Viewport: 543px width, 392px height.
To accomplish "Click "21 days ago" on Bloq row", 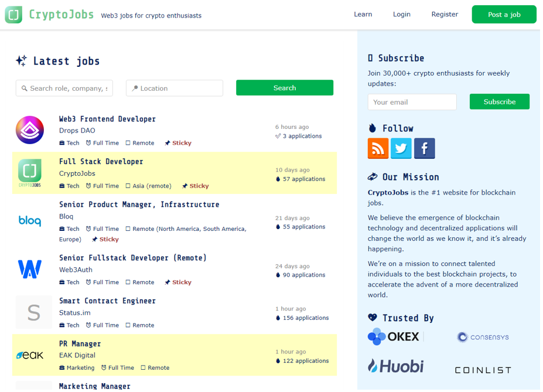I will coord(292,218).
